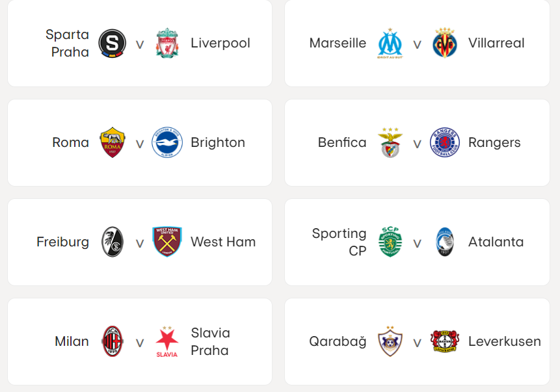Click the Atalanta club badge
The height and width of the screenshot is (392, 560).
pyautogui.click(x=445, y=242)
